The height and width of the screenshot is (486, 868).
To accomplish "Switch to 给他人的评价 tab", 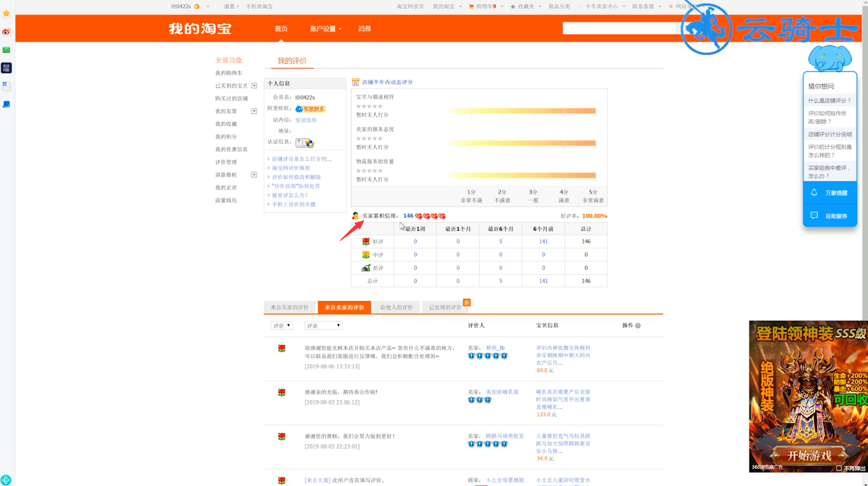I will point(396,308).
